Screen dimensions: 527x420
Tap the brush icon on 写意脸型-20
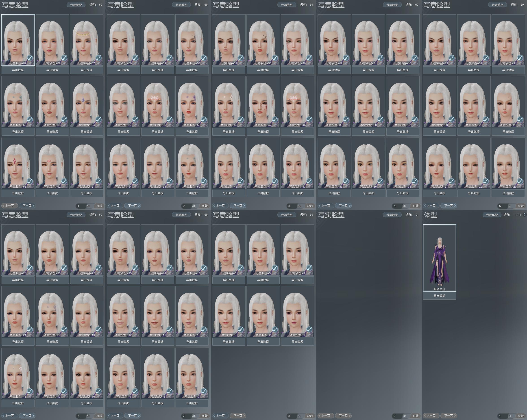coord(64,330)
